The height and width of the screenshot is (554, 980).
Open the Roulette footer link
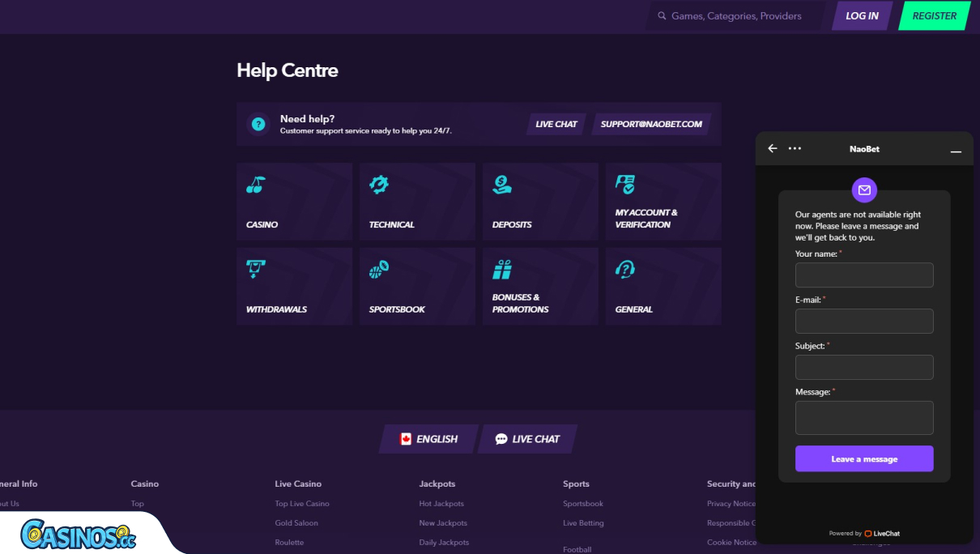[x=289, y=543]
